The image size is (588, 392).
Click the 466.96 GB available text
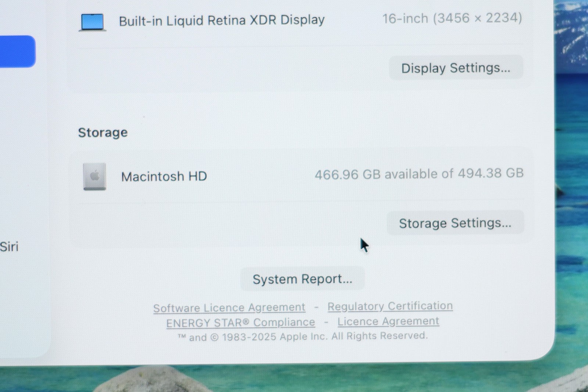[x=419, y=174]
